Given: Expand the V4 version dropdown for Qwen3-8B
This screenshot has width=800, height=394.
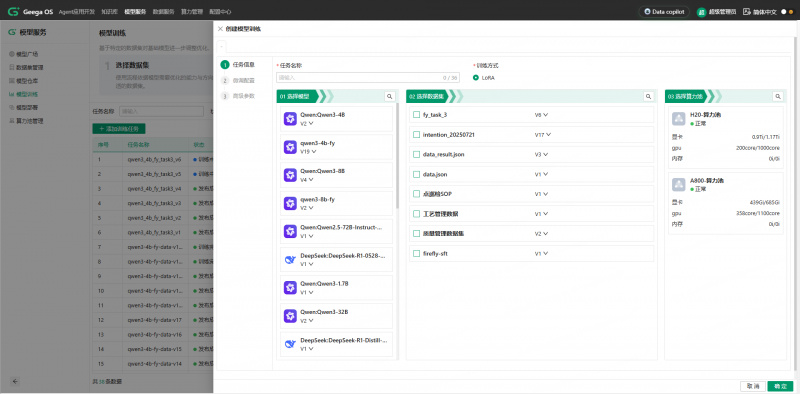Looking at the screenshot, I should [307, 180].
